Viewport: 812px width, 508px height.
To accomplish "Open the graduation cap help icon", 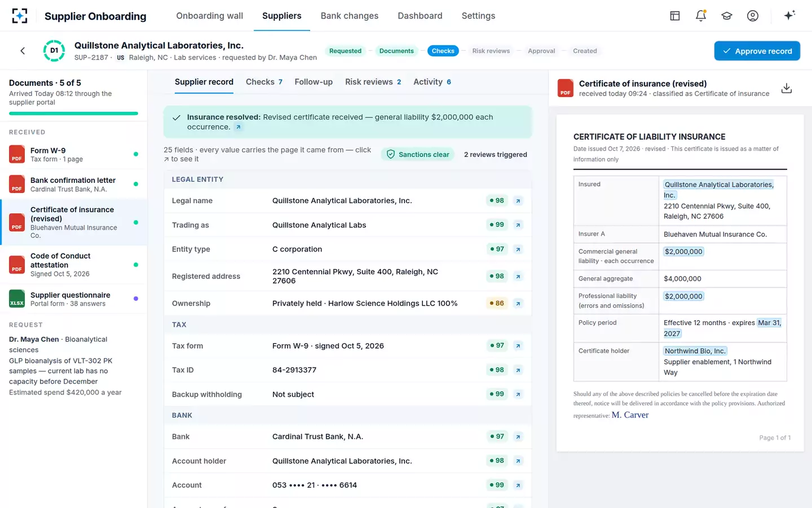I will point(727,16).
